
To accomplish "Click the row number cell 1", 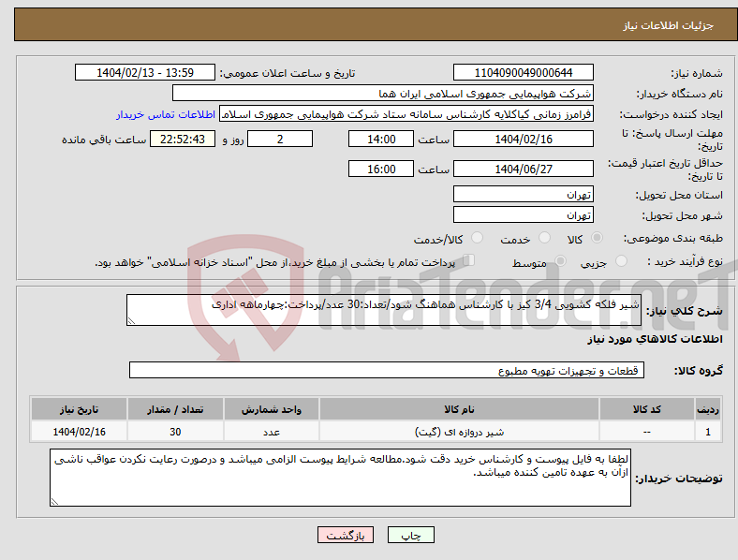I will point(708,432).
